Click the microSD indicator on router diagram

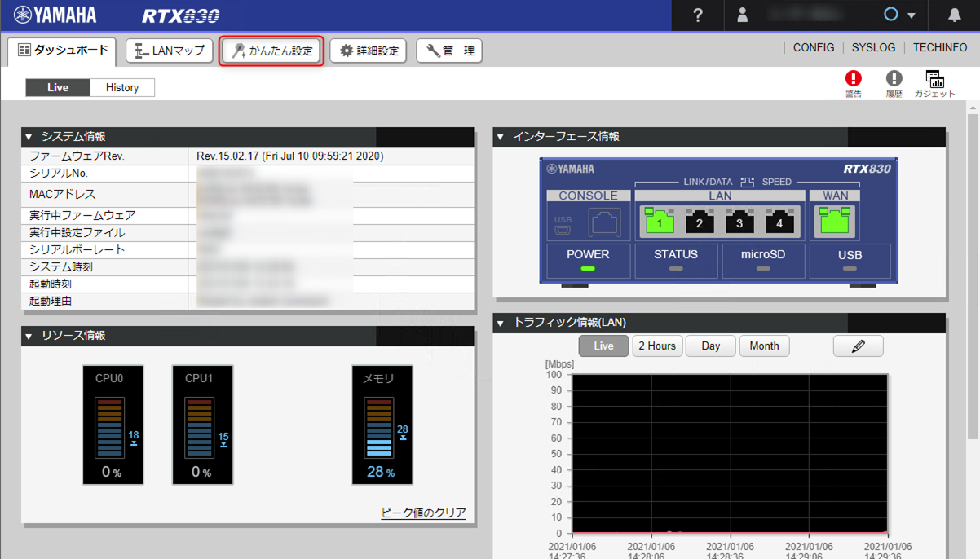tap(763, 261)
